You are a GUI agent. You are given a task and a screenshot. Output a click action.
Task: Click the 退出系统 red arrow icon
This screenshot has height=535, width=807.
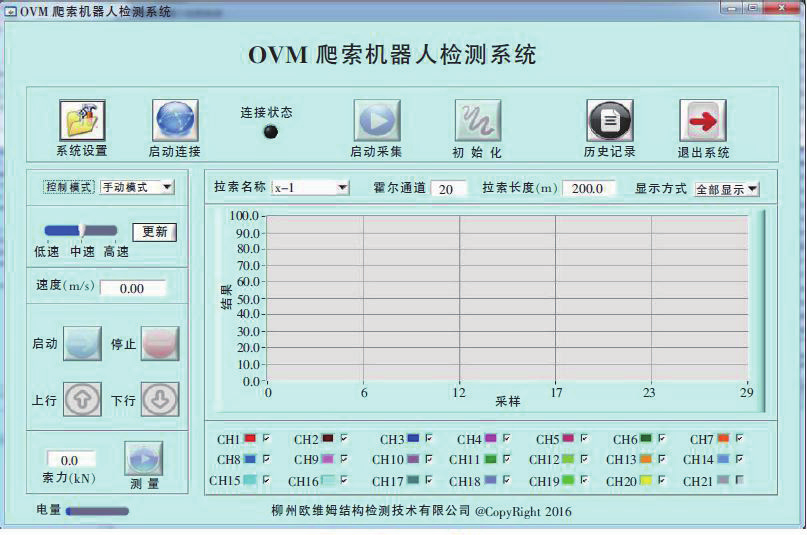pyautogui.click(x=702, y=121)
